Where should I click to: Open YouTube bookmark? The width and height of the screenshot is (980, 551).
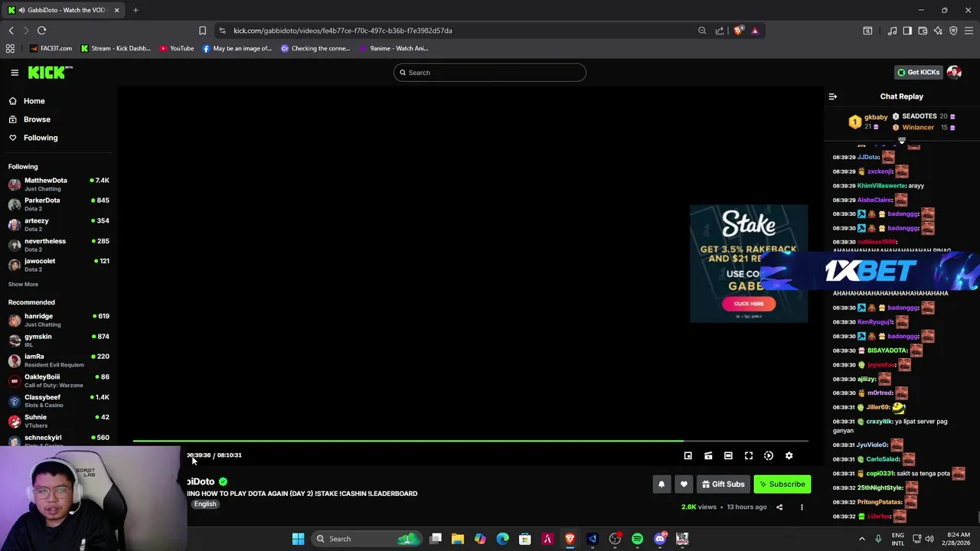(177, 48)
